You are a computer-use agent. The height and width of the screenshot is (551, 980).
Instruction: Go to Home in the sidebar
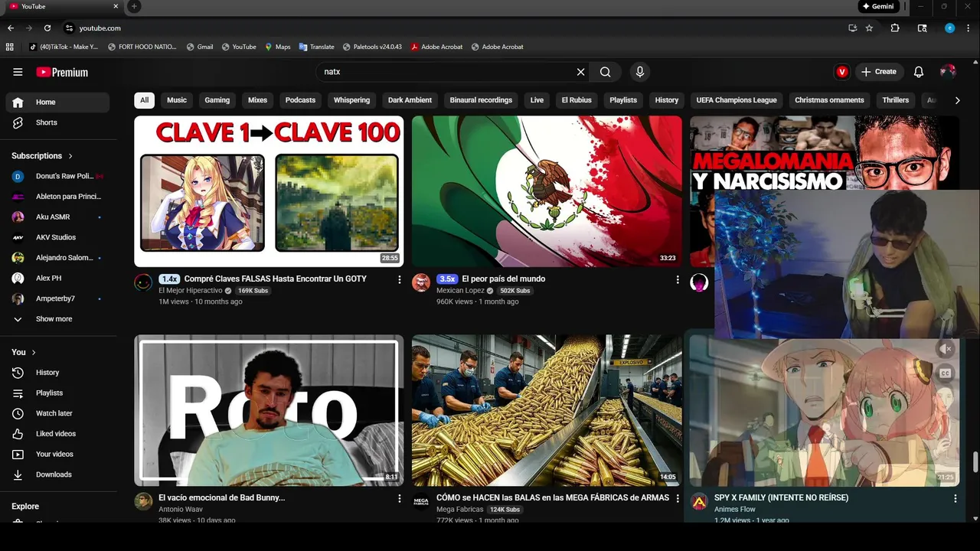click(57, 102)
